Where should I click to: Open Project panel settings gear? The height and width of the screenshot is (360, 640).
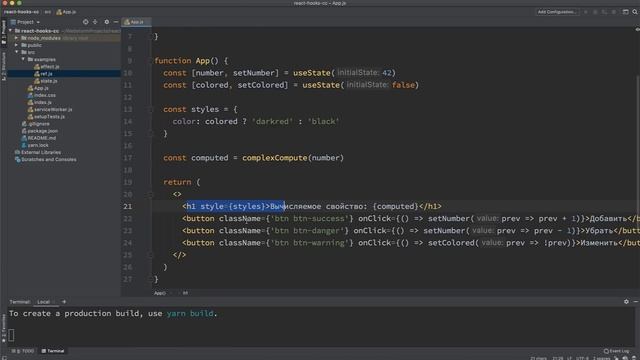107,22
